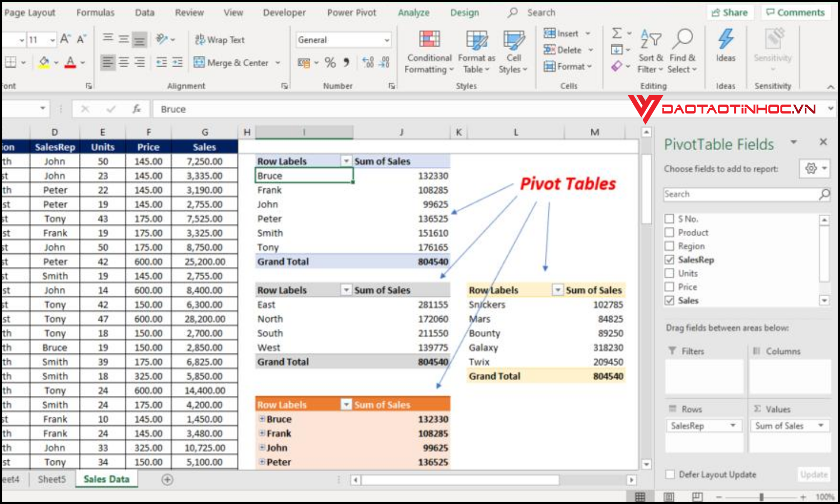Apply Merge & Center to selection
840x504 pixels.
[237, 63]
